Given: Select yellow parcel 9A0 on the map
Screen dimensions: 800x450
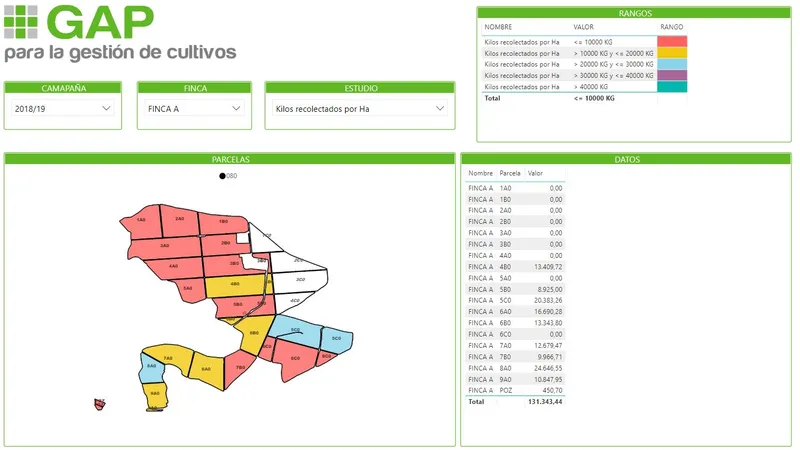Looking at the screenshot, I should [155, 394].
